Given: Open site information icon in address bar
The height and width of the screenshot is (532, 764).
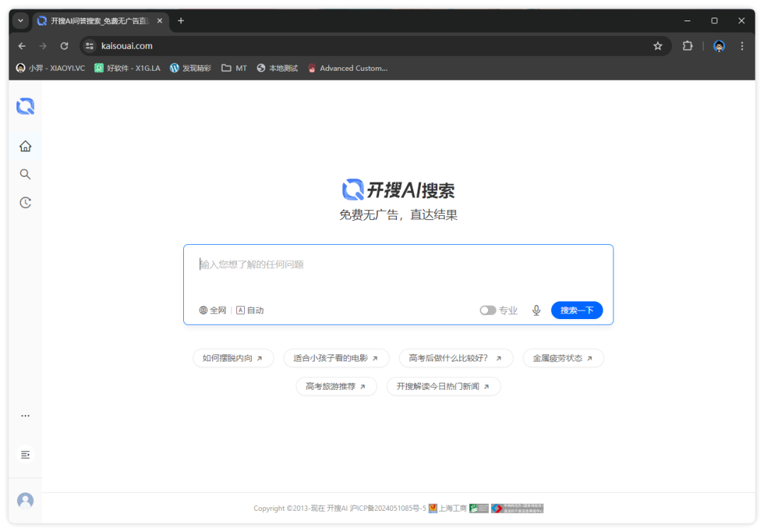Looking at the screenshot, I should (90, 46).
